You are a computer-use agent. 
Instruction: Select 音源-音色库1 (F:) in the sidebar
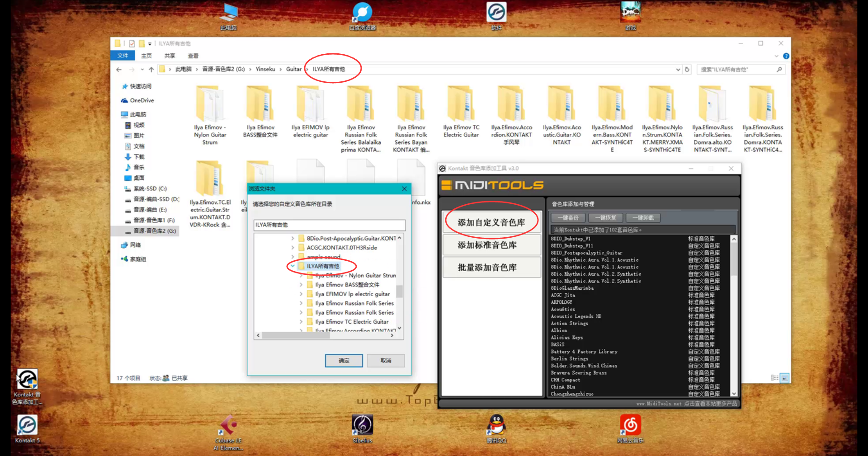tap(154, 221)
